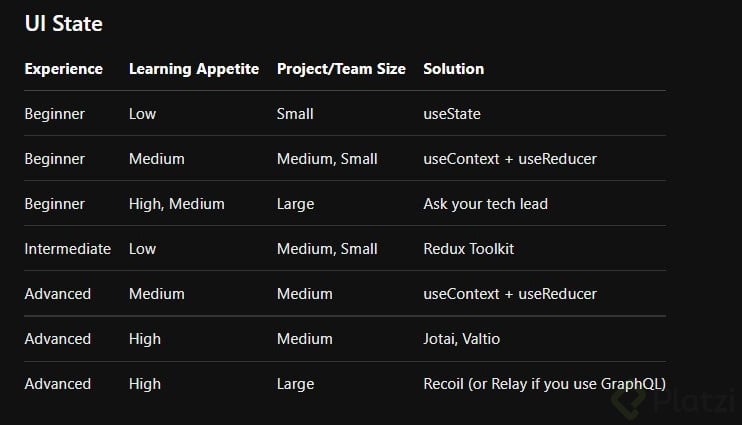Viewport: 742px width, 425px height.
Task: Click the last Advanced experience cell
Action: click(x=57, y=384)
